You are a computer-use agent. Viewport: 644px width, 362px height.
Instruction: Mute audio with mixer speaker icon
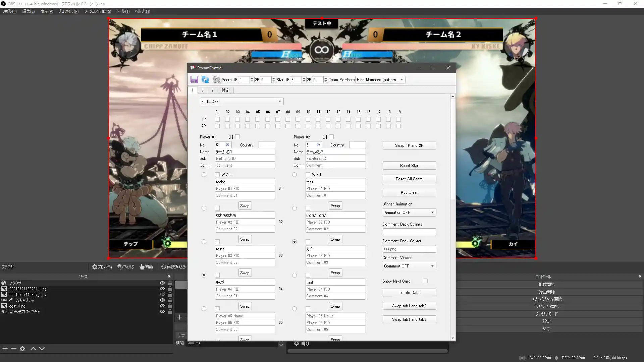click(x=305, y=343)
